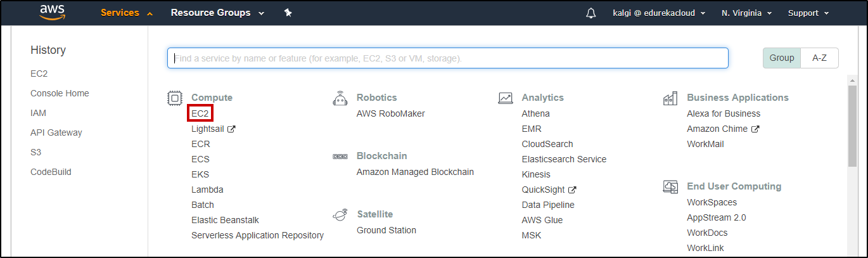Open Serverless Application Repository

click(257, 235)
